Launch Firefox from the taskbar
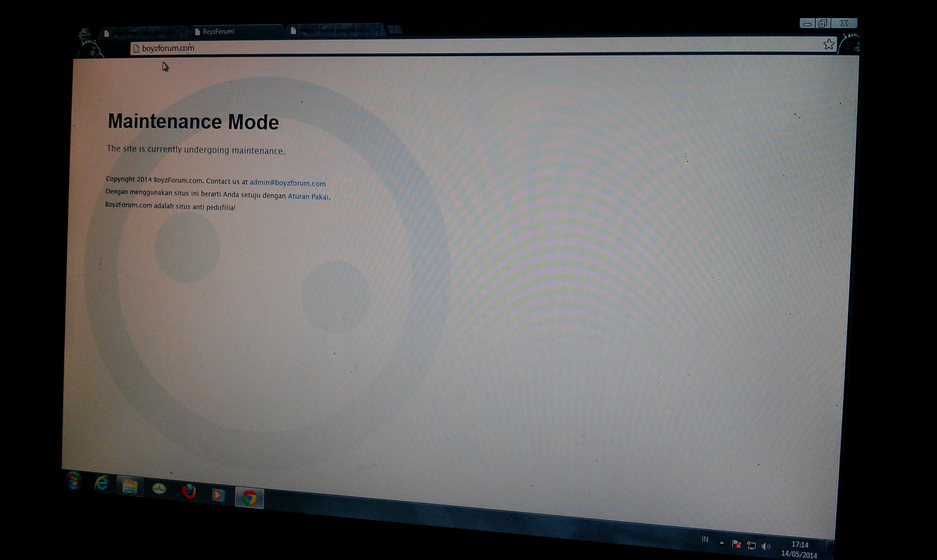Image resolution: width=937 pixels, height=560 pixels. click(189, 492)
